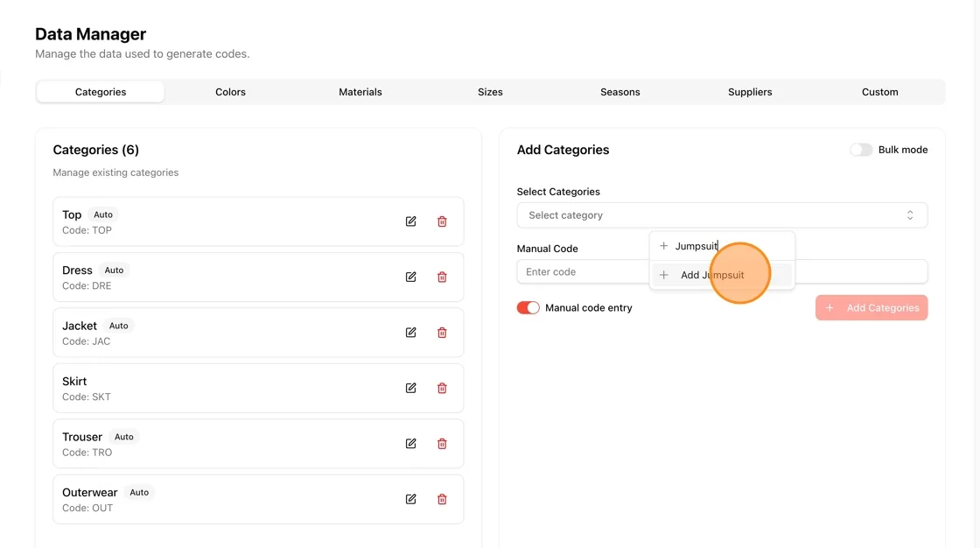The width and height of the screenshot is (980, 548).
Task: Edit the Top category
Action: click(x=410, y=221)
